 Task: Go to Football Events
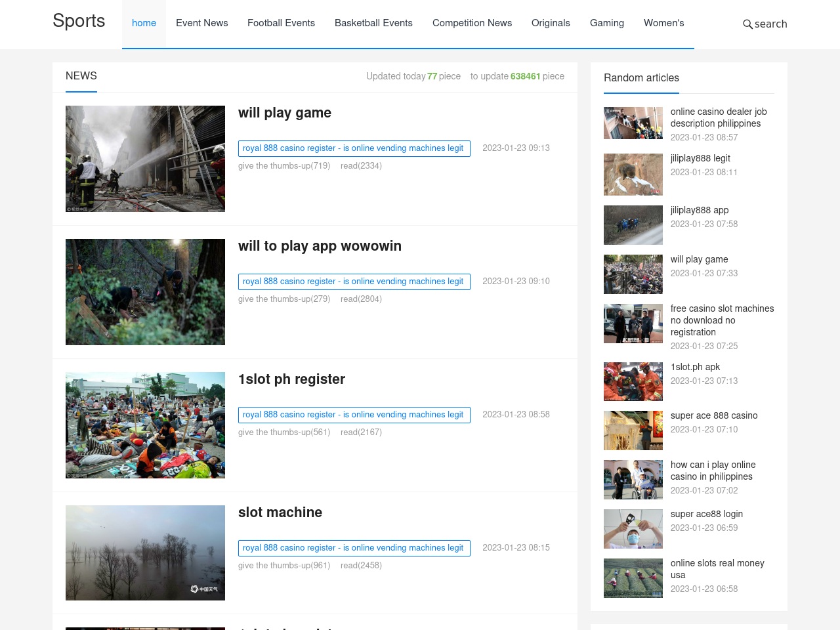281,23
